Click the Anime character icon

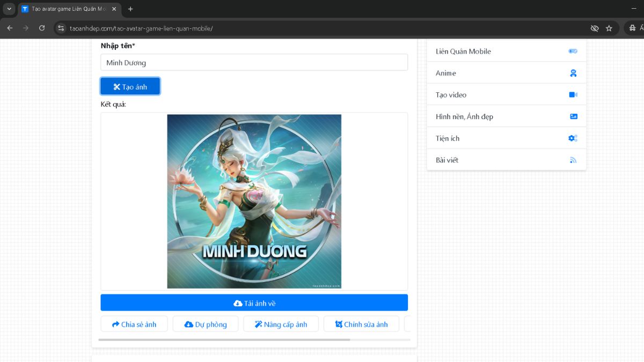coord(573,73)
